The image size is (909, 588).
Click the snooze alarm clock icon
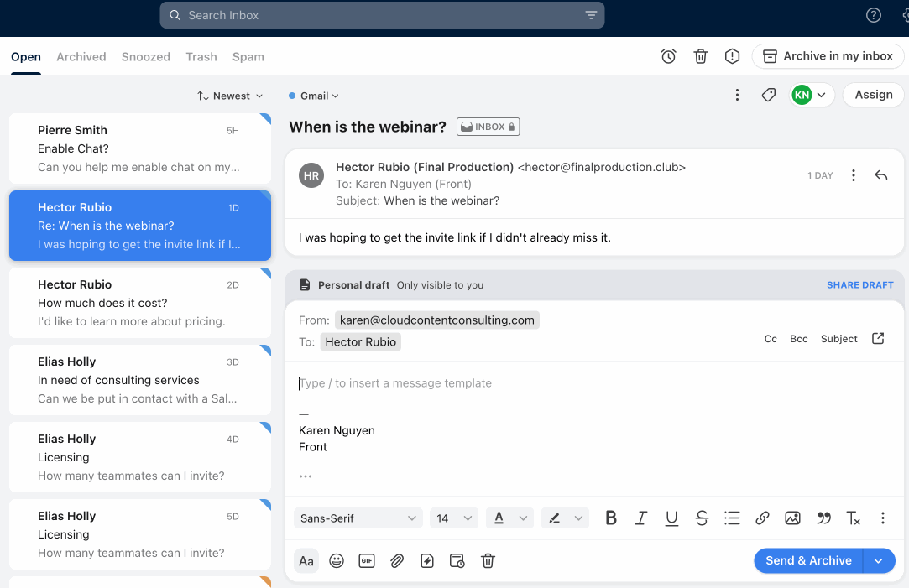[668, 56]
